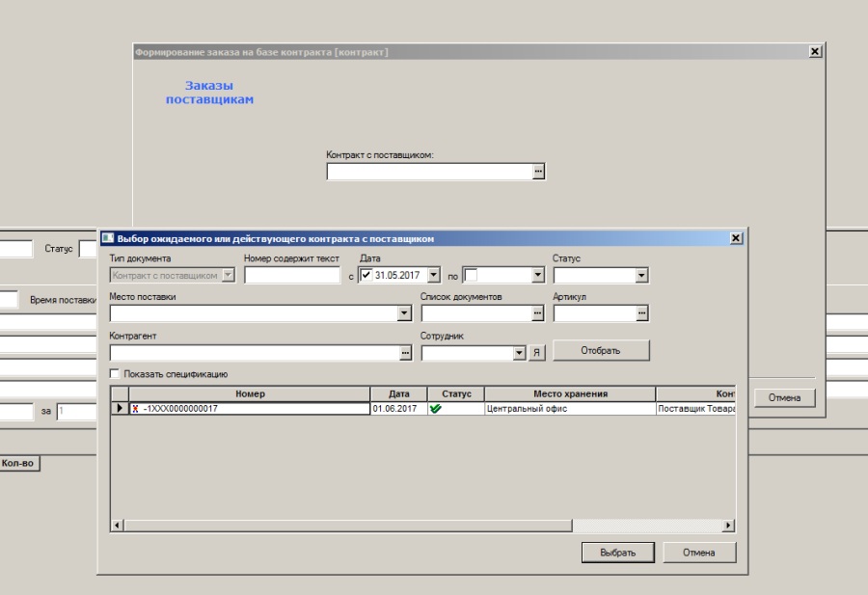Click the row selector arrow of first row
Viewport: 868px width, 595px height.
[x=120, y=409]
